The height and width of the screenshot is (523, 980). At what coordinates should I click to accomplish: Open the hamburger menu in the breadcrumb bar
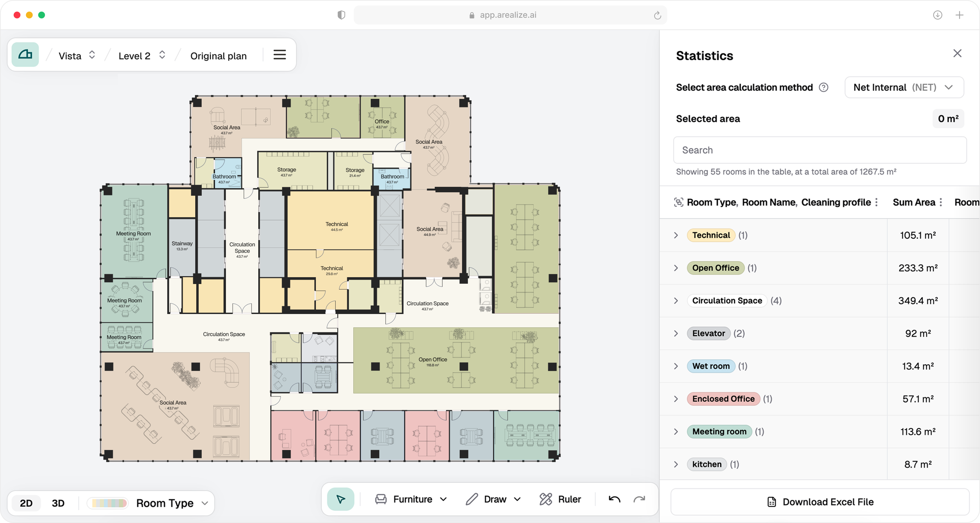(x=280, y=55)
